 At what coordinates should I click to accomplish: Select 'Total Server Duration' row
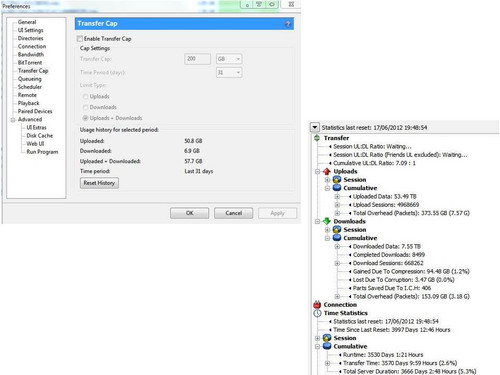[x=409, y=371]
